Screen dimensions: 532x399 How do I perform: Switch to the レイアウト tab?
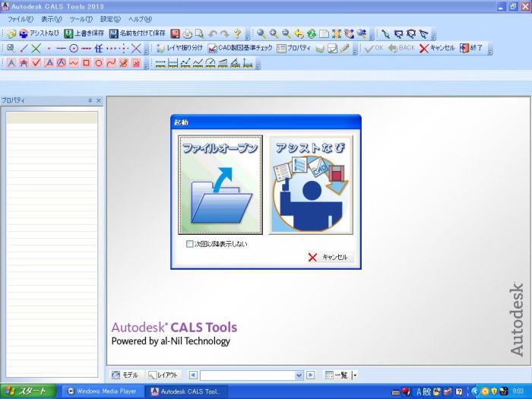click(x=163, y=375)
